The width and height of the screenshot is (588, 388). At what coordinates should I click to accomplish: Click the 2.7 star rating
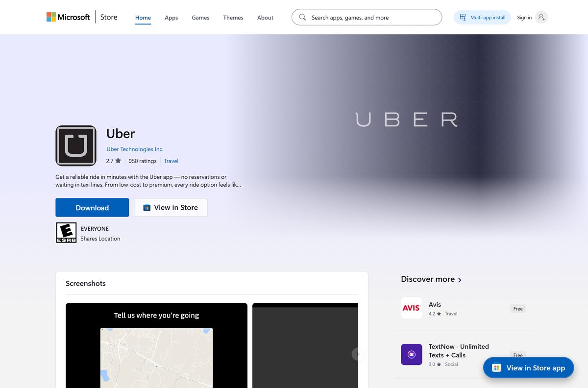(114, 161)
